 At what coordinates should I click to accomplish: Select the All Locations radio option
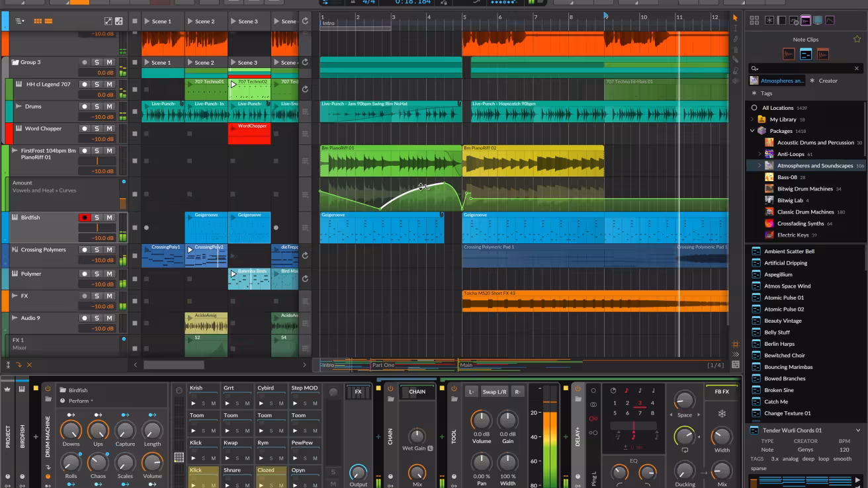pos(754,108)
